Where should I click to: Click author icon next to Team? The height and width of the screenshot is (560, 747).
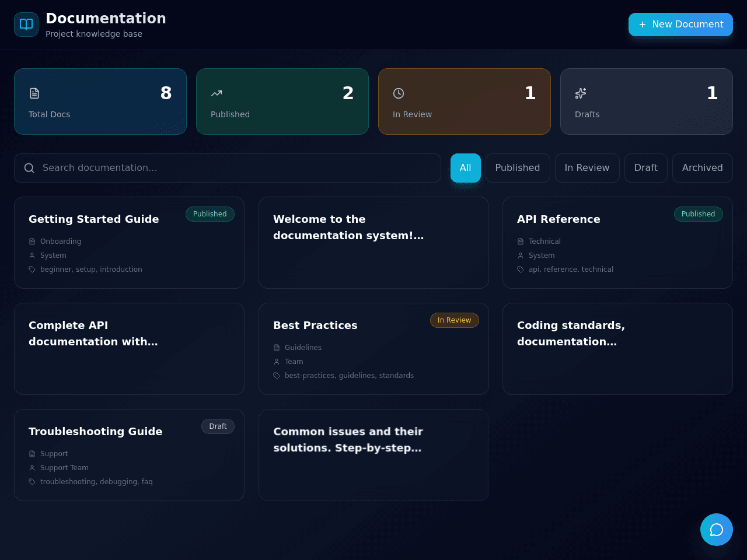click(x=277, y=362)
